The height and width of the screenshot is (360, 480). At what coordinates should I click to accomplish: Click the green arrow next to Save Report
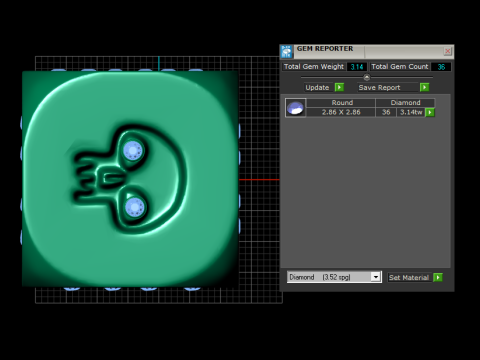point(424,87)
